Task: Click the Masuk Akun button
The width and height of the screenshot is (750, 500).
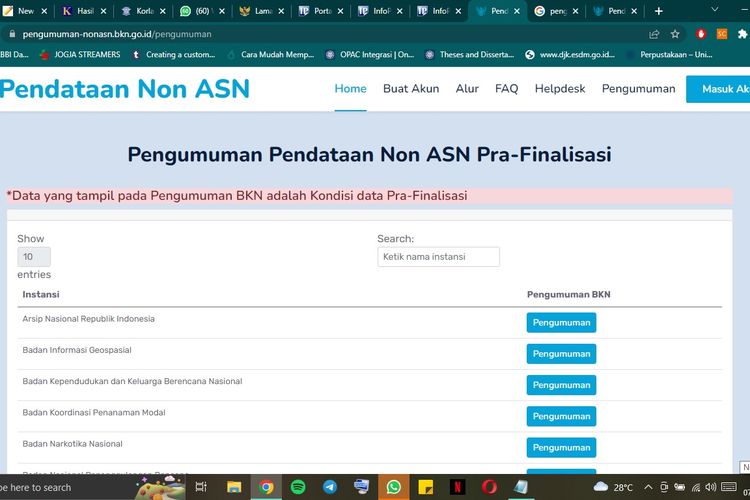Action: point(720,89)
